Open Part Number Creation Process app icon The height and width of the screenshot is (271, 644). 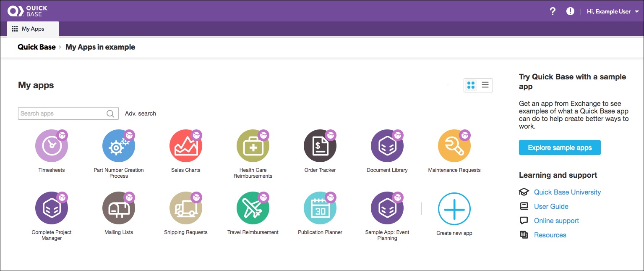119,146
